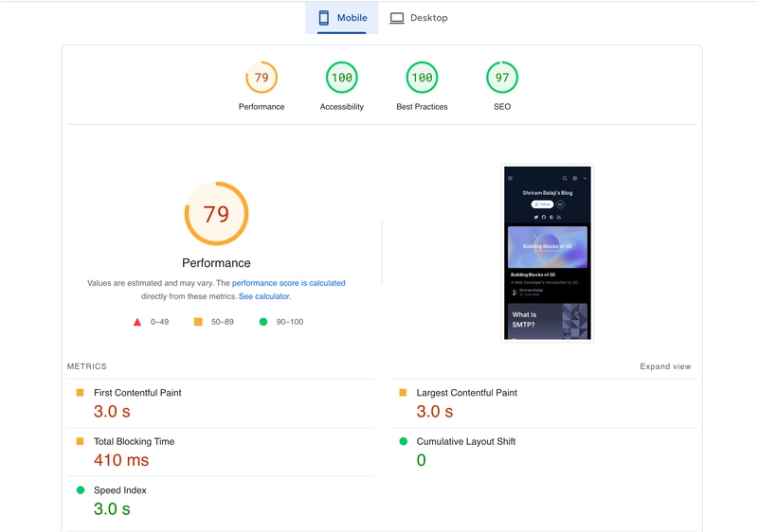
Task: Click the orange square beside Total Blocking Time
Action: [81, 441]
